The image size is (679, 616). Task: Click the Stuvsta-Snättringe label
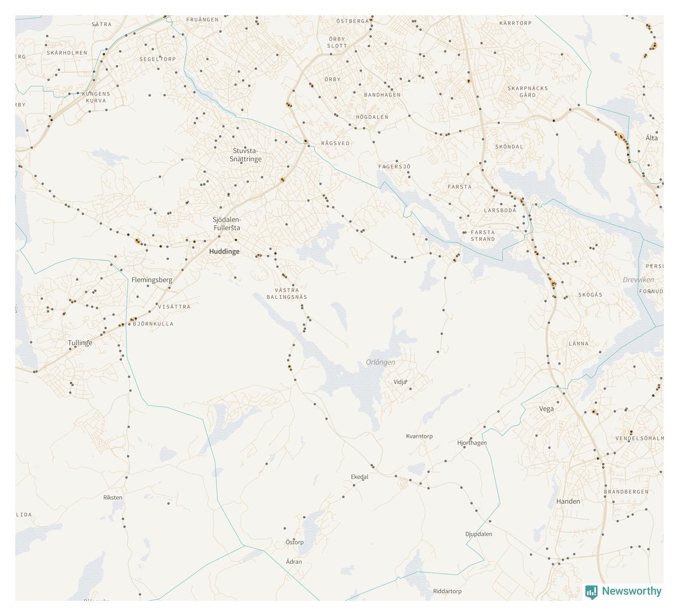[x=245, y=155]
